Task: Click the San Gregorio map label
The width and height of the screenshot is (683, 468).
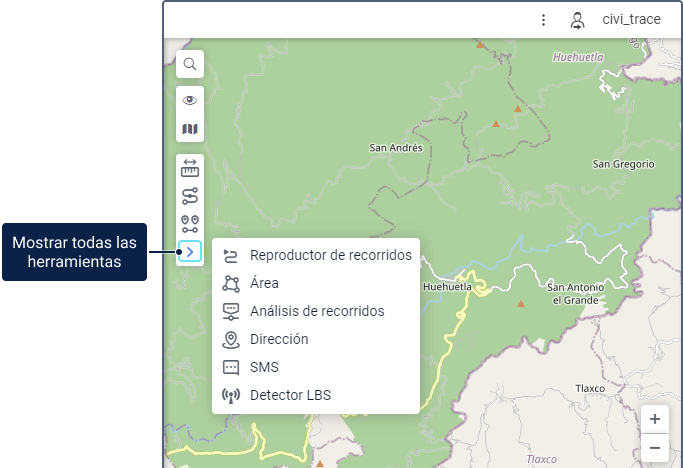Action: 623,164
